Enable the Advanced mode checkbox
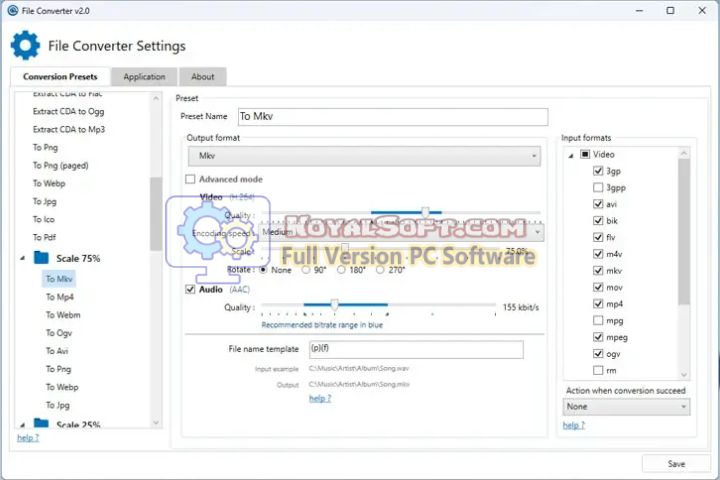Screen dimensions: 720x480 tap(190, 179)
